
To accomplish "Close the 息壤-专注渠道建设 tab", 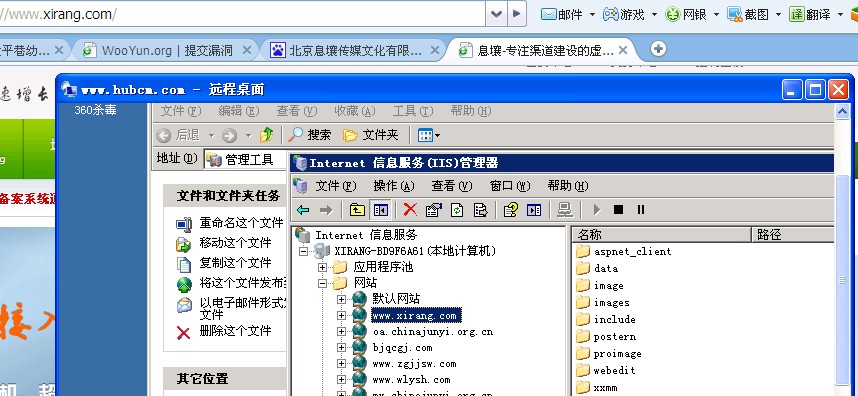I will [x=623, y=50].
